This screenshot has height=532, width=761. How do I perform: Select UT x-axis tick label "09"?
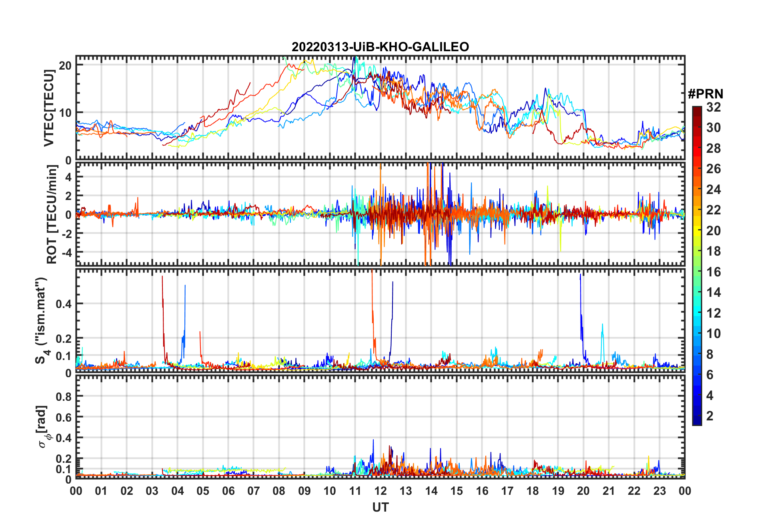coord(304,491)
